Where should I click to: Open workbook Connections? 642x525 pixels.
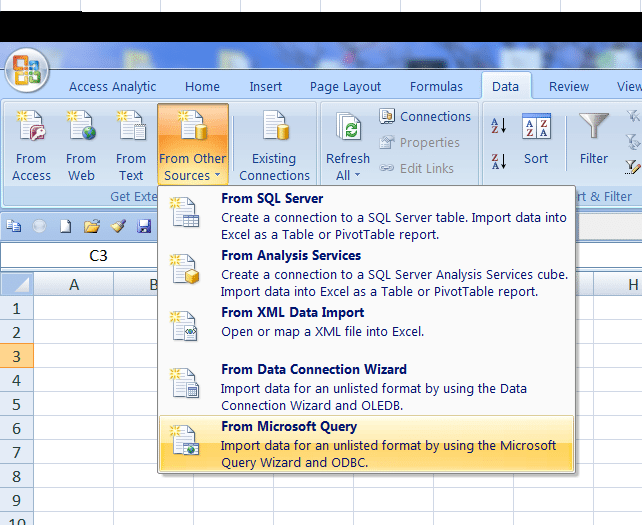coord(425,117)
